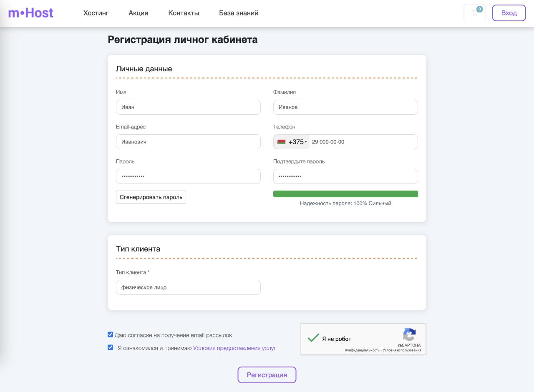Open the "Хостинг" menu item

click(x=96, y=13)
